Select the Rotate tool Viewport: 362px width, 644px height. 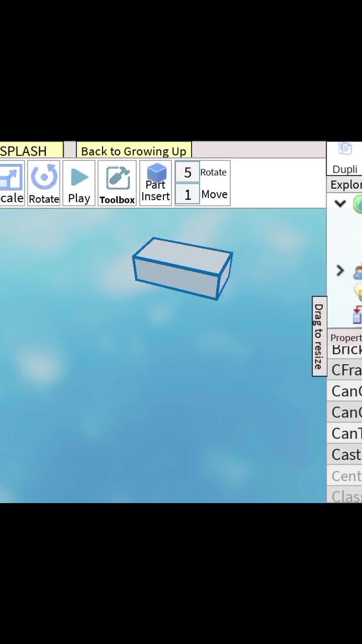(x=44, y=183)
